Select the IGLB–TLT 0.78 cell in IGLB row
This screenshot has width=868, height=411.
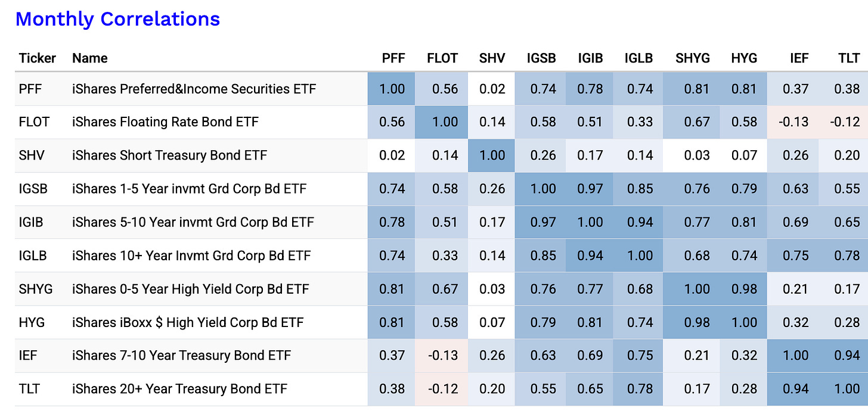pos(843,256)
